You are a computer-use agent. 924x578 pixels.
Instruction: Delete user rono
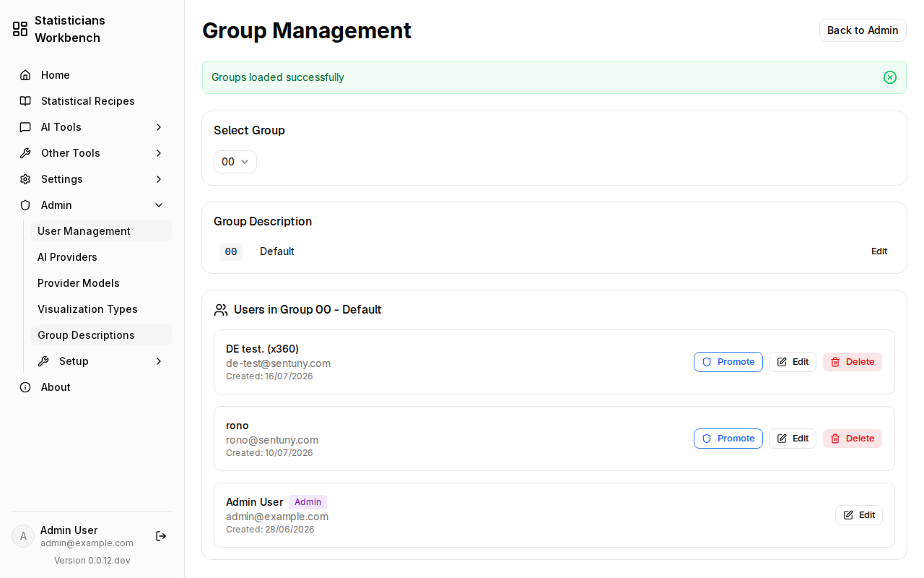pyautogui.click(x=853, y=439)
